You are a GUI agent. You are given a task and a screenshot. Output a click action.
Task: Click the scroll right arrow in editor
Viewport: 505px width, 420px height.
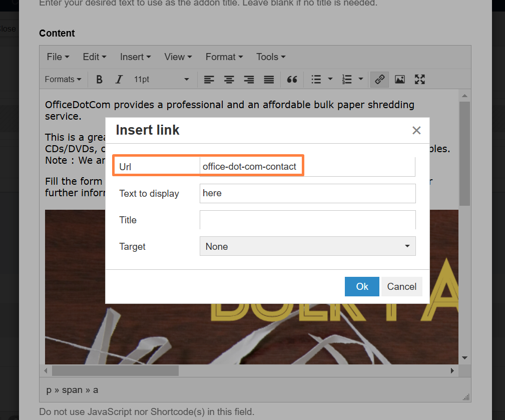tap(452, 371)
